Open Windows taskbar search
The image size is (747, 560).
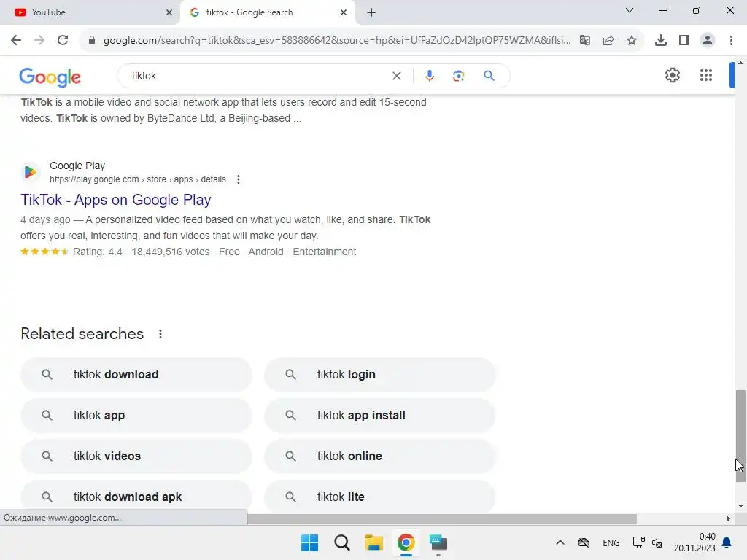coord(342,542)
